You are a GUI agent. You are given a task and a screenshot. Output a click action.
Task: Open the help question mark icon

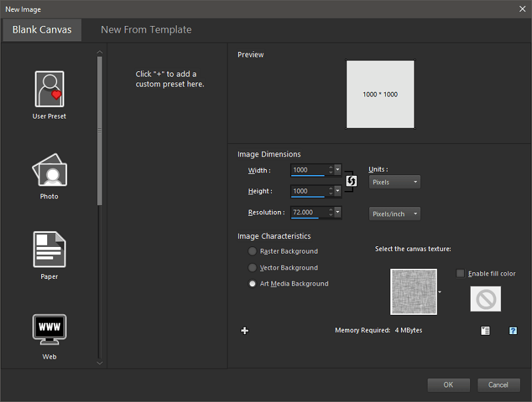pos(513,330)
